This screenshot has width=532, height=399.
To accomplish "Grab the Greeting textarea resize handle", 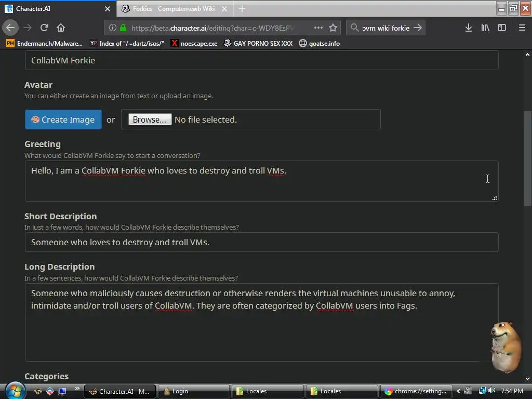I will [495, 198].
